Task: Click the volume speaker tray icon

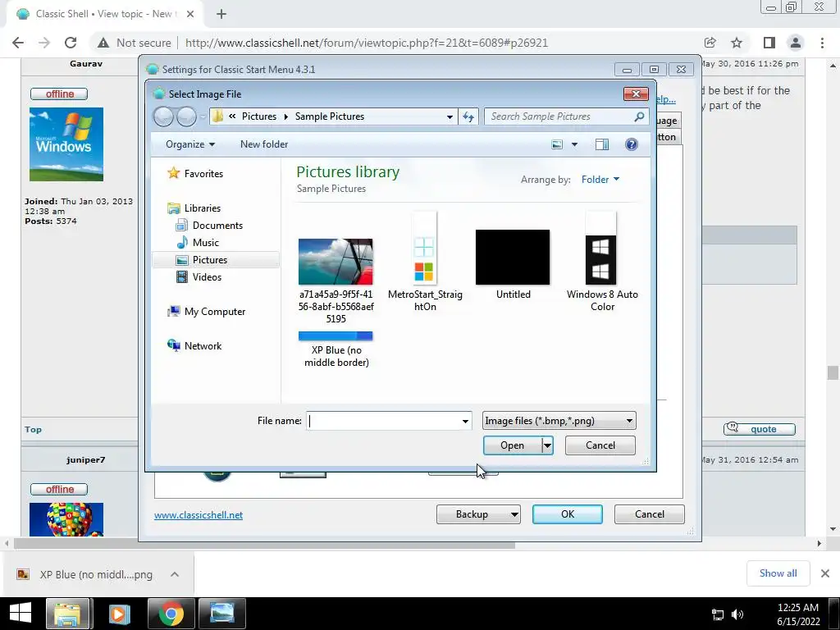Action: (737, 614)
